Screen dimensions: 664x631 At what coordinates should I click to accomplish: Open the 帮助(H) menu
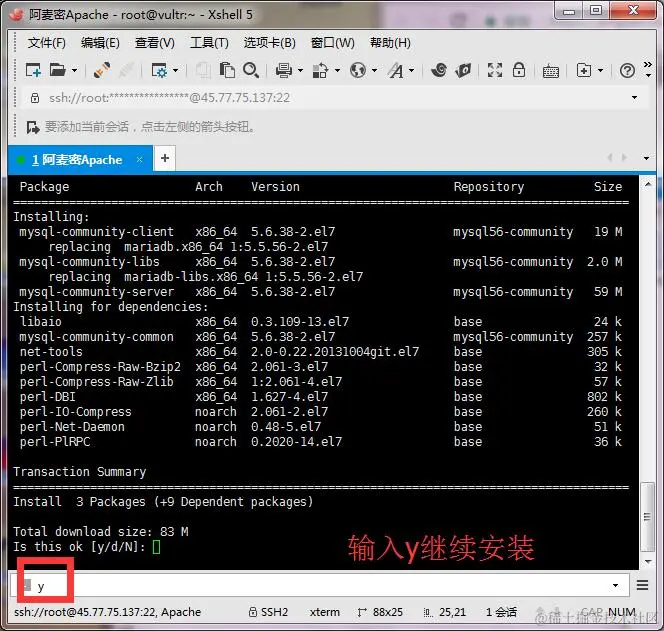[x=390, y=43]
